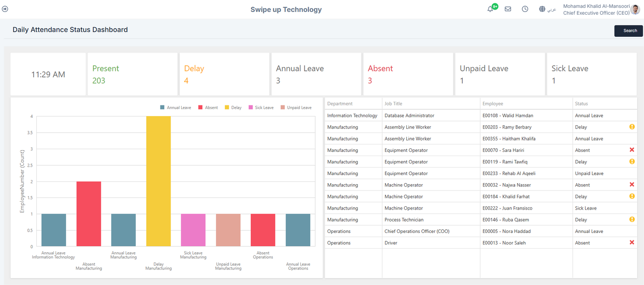Click delay warning icon for Ramy Berbary
The width and height of the screenshot is (644, 285).
(x=632, y=127)
